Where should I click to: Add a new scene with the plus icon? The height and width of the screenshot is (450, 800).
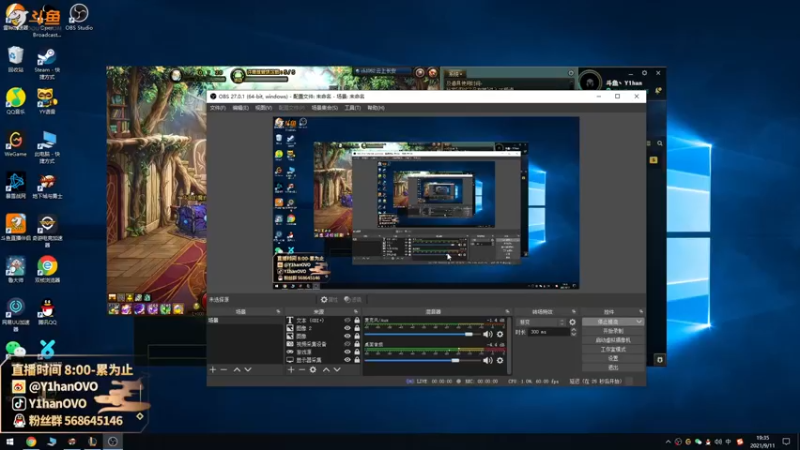tap(213, 369)
